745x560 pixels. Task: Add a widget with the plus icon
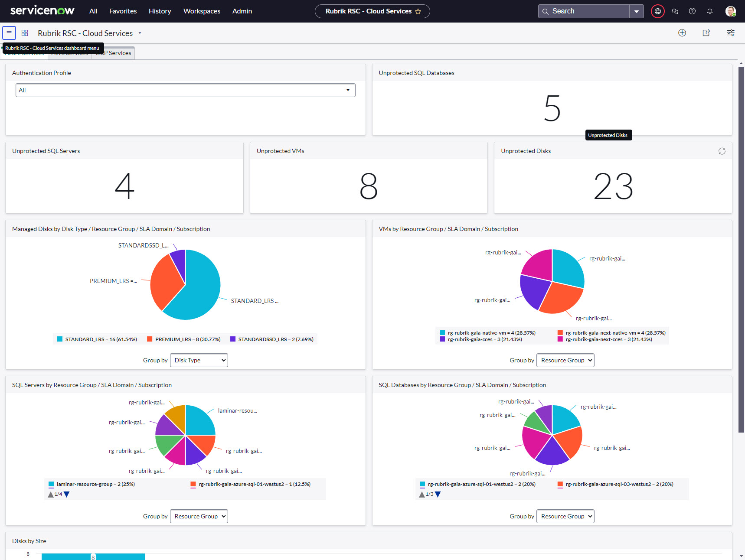coord(682,33)
